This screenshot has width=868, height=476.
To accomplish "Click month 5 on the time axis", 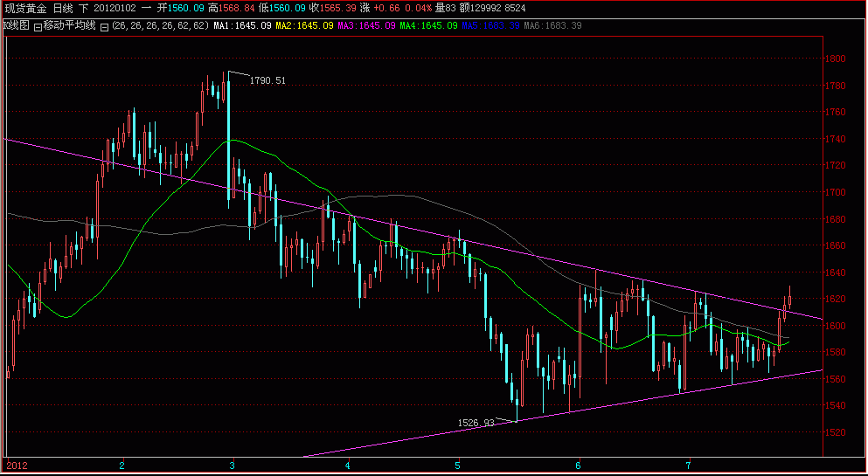I will coord(458,466).
